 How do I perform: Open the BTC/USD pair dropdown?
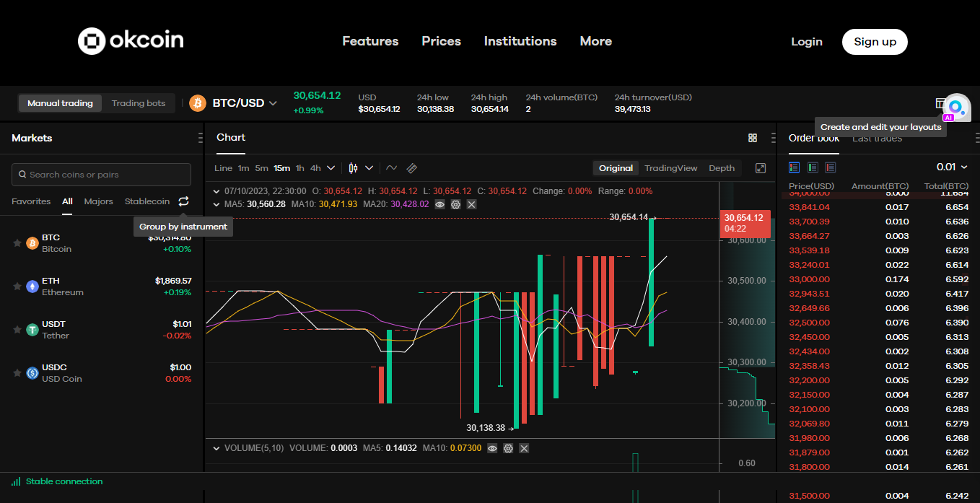[273, 103]
